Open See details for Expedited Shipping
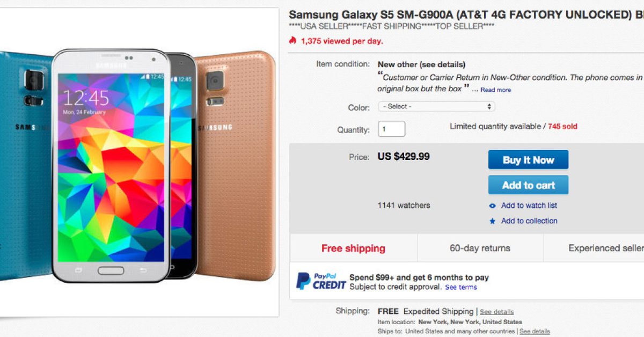The height and width of the screenshot is (337, 644). click(496, 312)
